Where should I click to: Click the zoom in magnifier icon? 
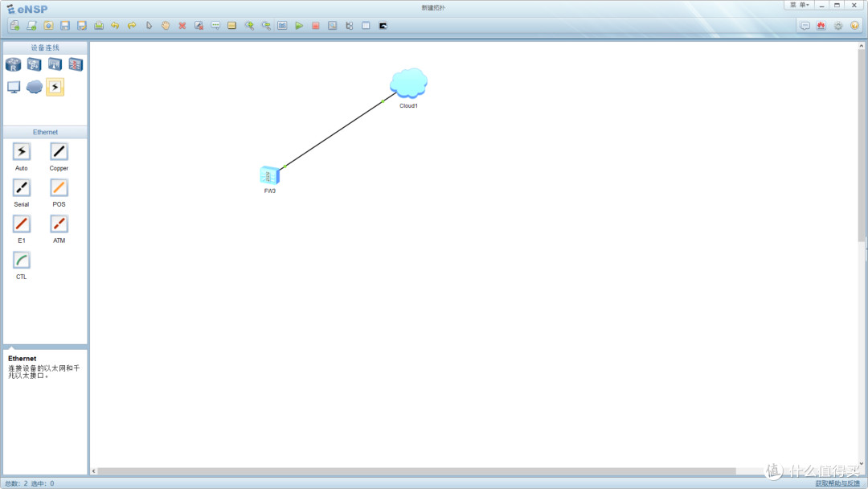[x=249, y=26]
